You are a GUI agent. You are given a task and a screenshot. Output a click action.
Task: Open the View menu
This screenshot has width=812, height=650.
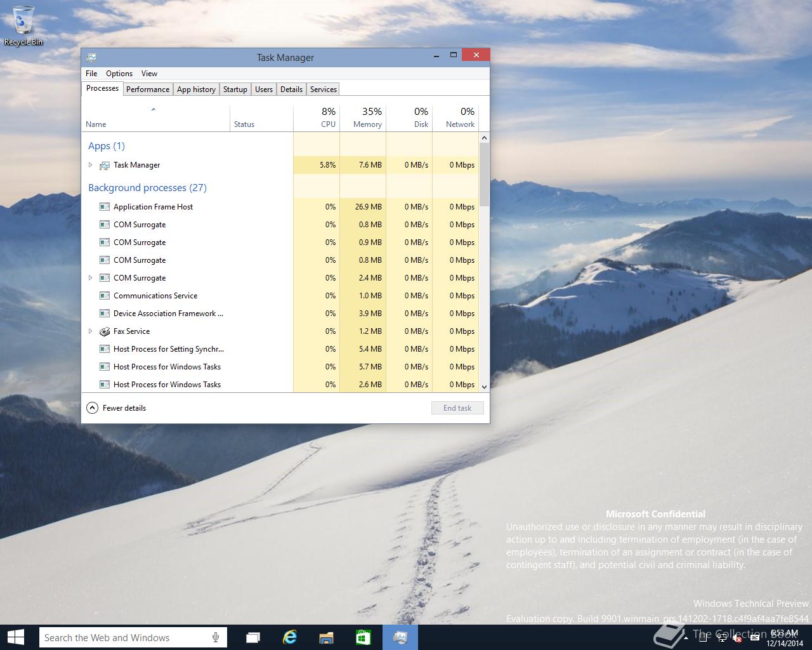point(149,74)
